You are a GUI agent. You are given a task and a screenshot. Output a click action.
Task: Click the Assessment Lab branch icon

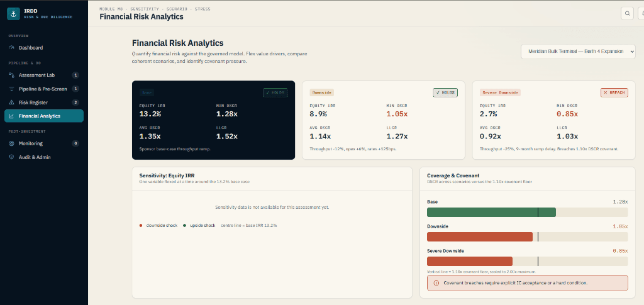point(11,75)
